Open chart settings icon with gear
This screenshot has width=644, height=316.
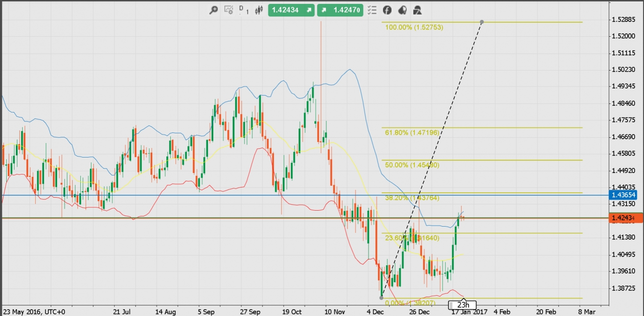pyautogui.click(x=229, y=10)
